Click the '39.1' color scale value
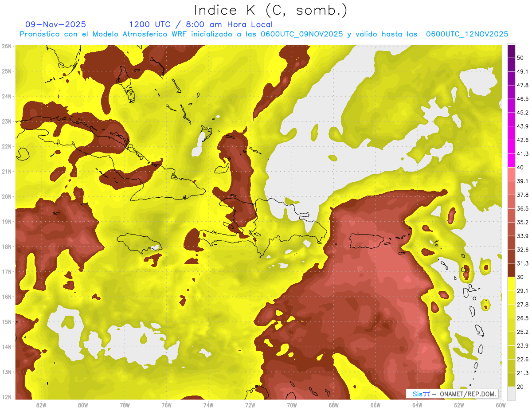The width and height of the screenshot is (532, 411). (523, 181)
